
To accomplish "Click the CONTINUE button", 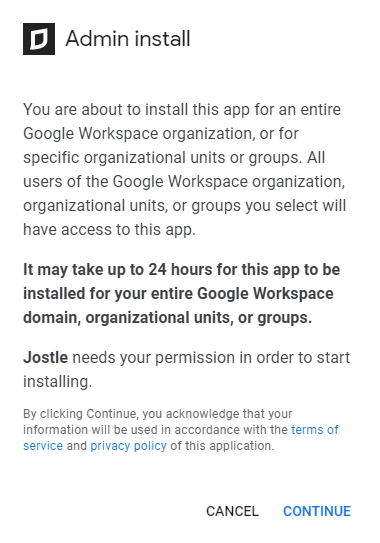I will (317, 511).
